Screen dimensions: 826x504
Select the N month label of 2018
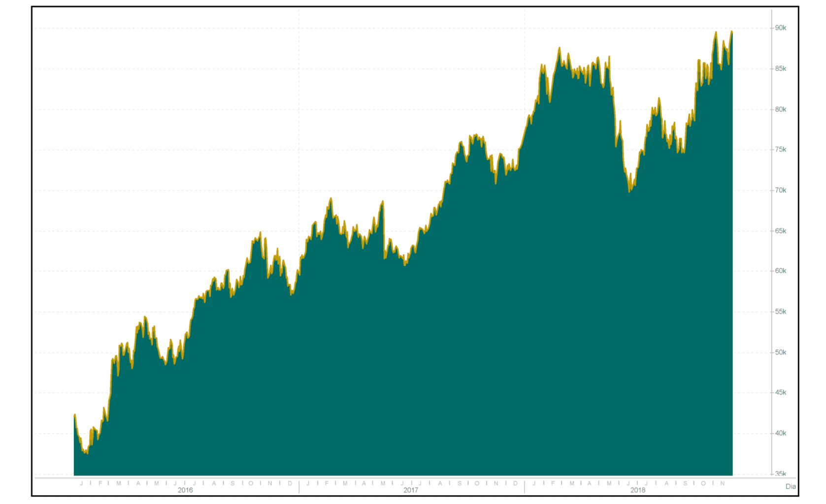pos(723,483)
